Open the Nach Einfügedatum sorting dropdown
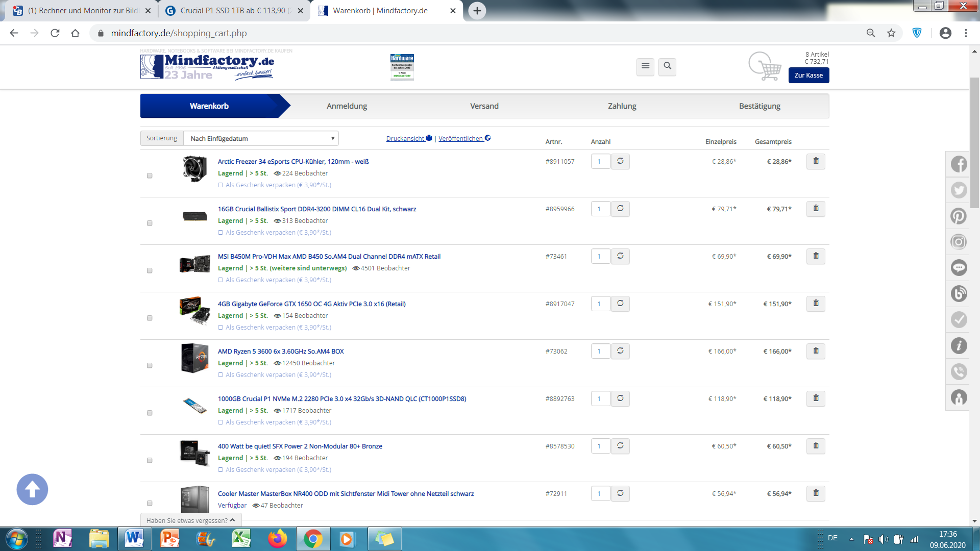980x551 pixels. click(261, 138)
